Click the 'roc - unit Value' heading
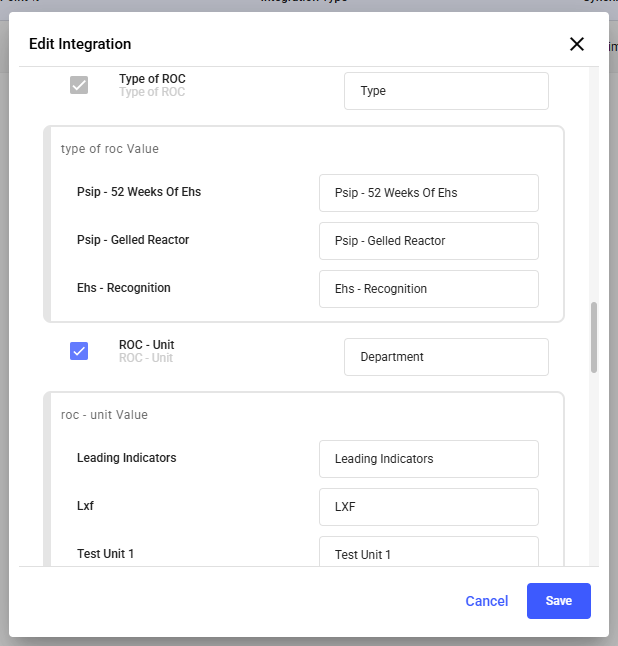Screen dimensions: 618x646 tap(104, 415)
